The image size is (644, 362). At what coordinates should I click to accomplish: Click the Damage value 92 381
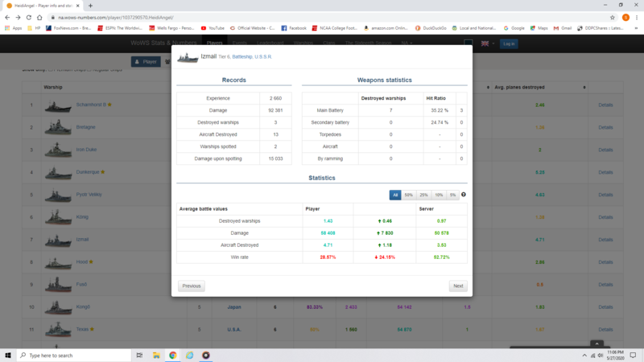tap(275, 110)
